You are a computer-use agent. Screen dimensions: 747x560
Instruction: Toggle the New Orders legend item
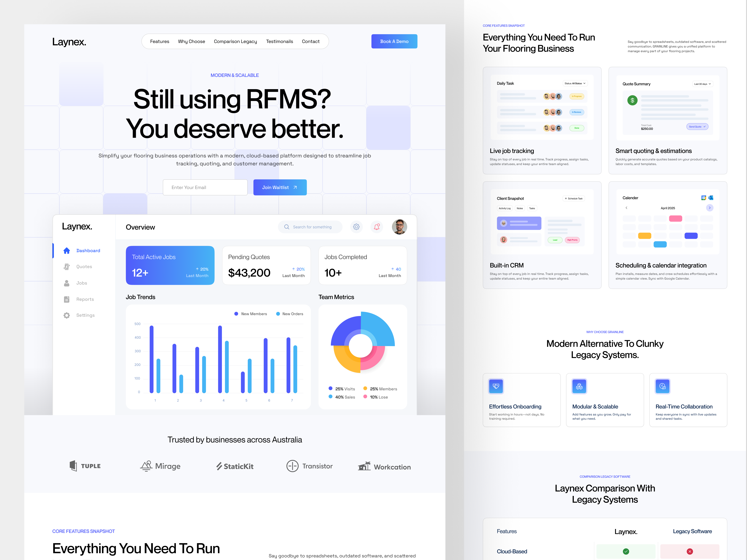pyautogui.click(x=289, y=314)
